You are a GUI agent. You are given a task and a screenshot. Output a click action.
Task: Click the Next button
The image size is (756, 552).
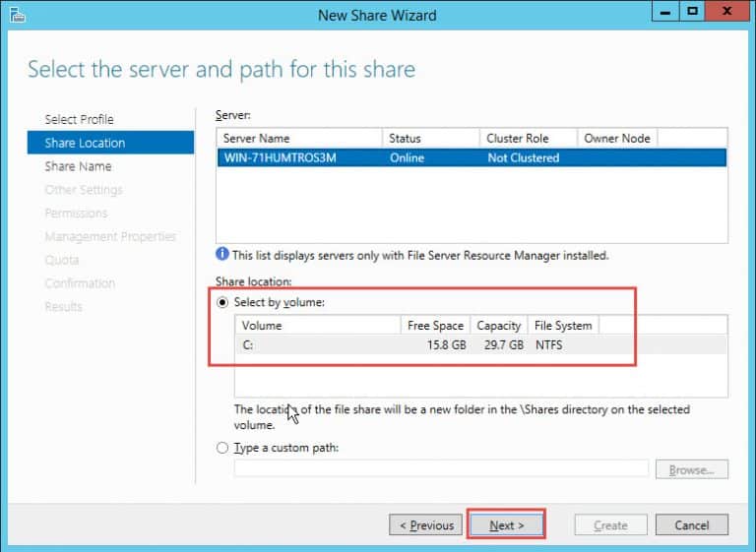click(x=506, y=525)
